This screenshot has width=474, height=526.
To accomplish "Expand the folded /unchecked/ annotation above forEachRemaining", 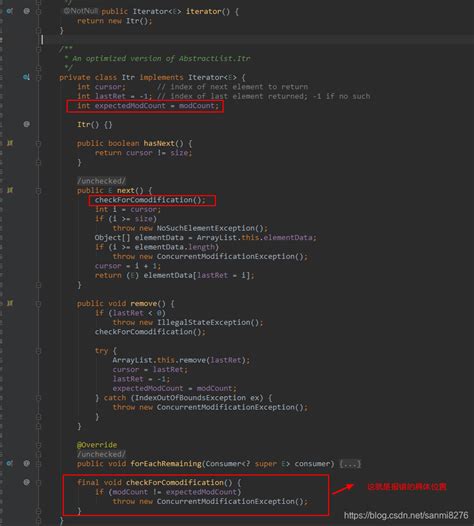I will (x=101, y=454).
